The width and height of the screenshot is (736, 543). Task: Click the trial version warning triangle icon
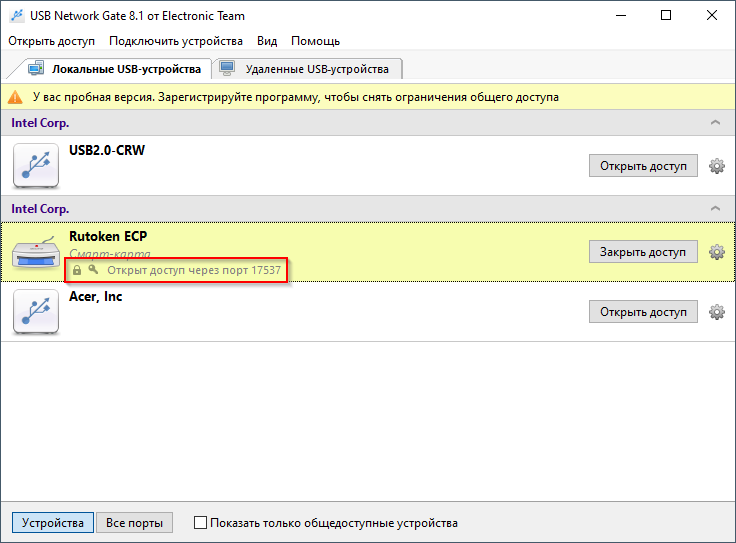coord(15,97)
